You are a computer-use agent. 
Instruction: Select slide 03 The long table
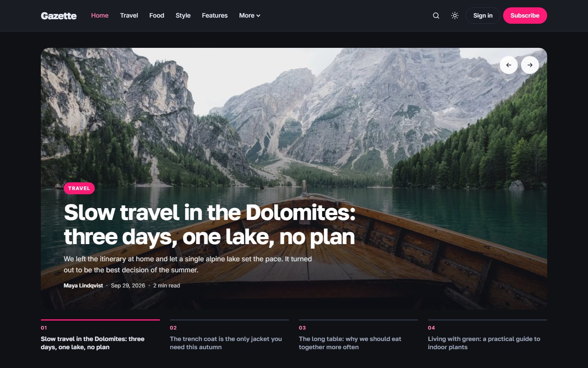coord(359,335)
